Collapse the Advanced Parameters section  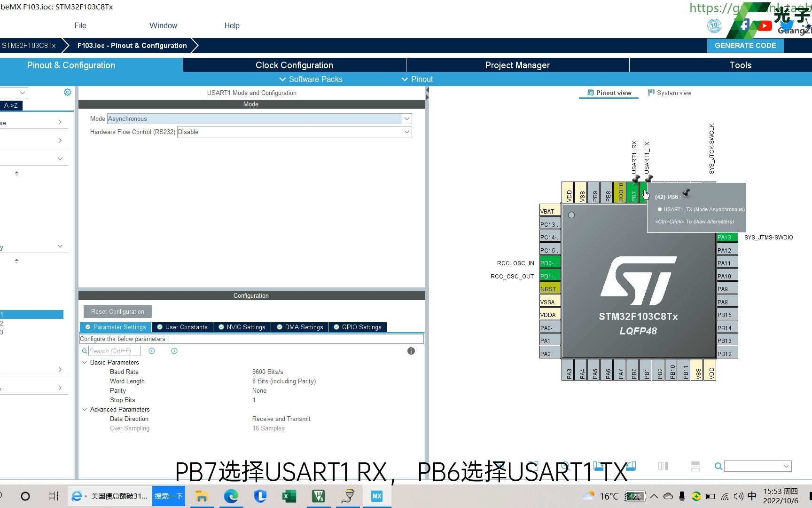(x=85, y=409)
